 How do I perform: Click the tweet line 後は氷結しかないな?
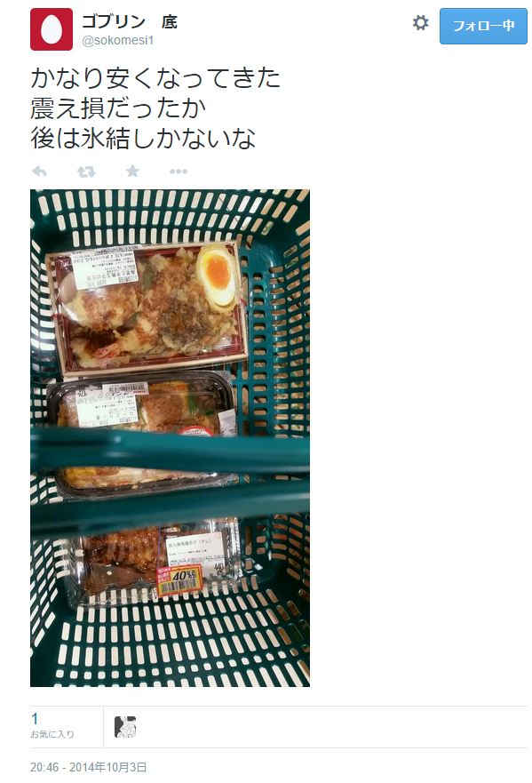[x=143, y=138]
